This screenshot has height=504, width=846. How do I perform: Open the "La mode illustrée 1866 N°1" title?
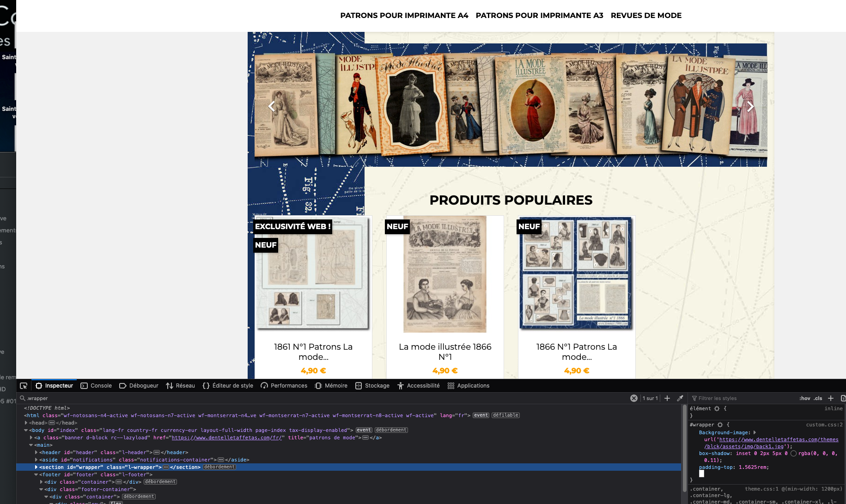click(x=445, y=352)
